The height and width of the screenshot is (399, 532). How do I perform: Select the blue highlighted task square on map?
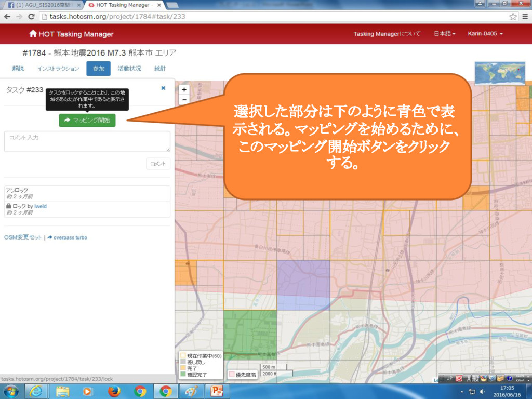[x=303, y=285]
